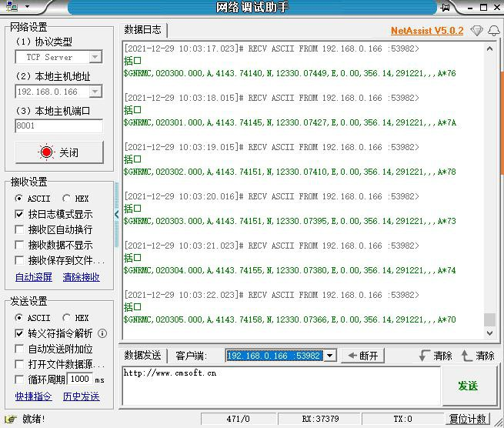The image size is (504, 428).
Task: Enable 循环周期 checkbox
Action: pos(20,380)
